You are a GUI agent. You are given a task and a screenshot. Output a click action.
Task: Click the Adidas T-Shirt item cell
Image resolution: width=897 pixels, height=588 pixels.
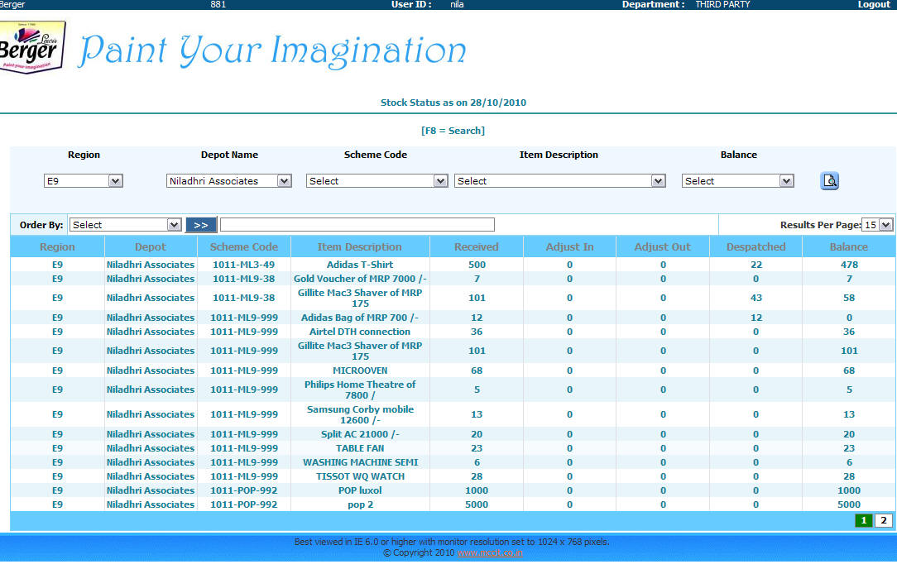pos(360,265)
